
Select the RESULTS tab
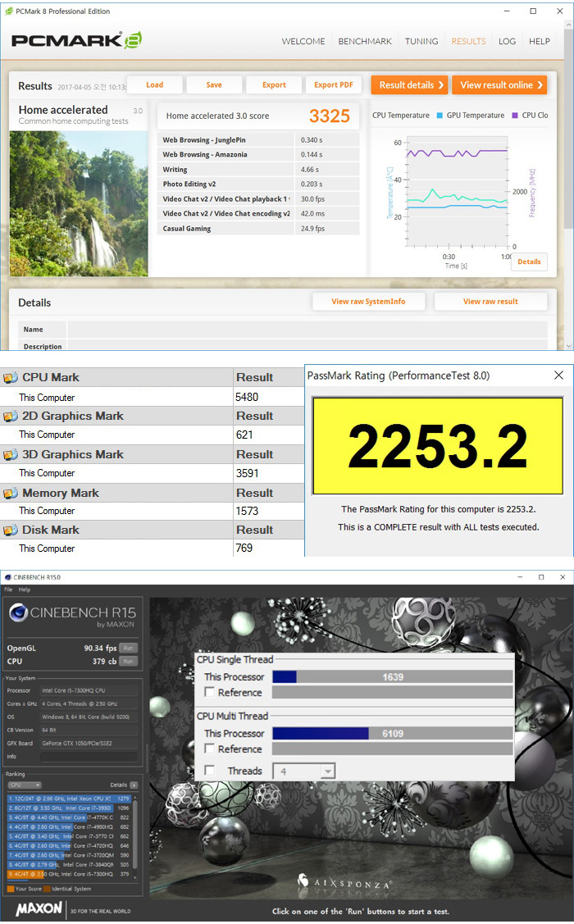click(468, 41)
